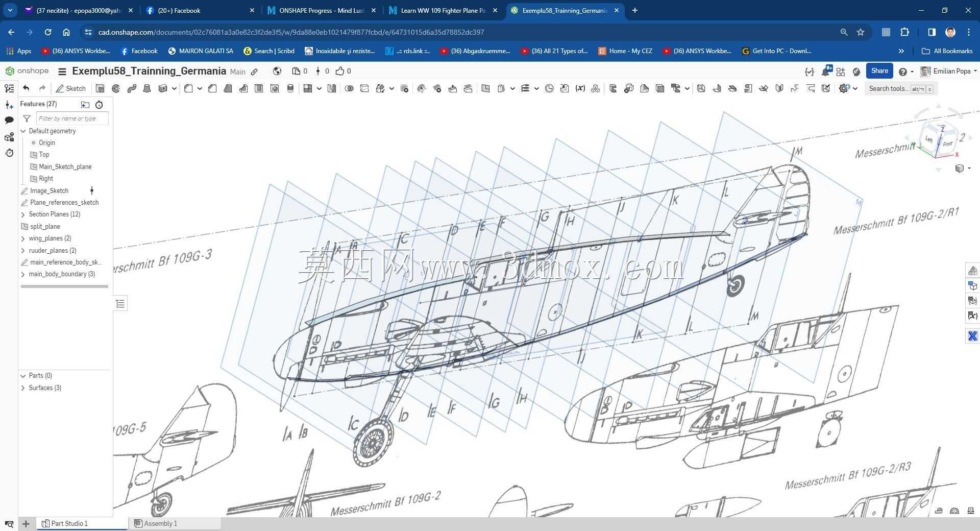Expand the wing_planes (2) folder
Viewport: 980px width, 531px height.
(23, 238)
